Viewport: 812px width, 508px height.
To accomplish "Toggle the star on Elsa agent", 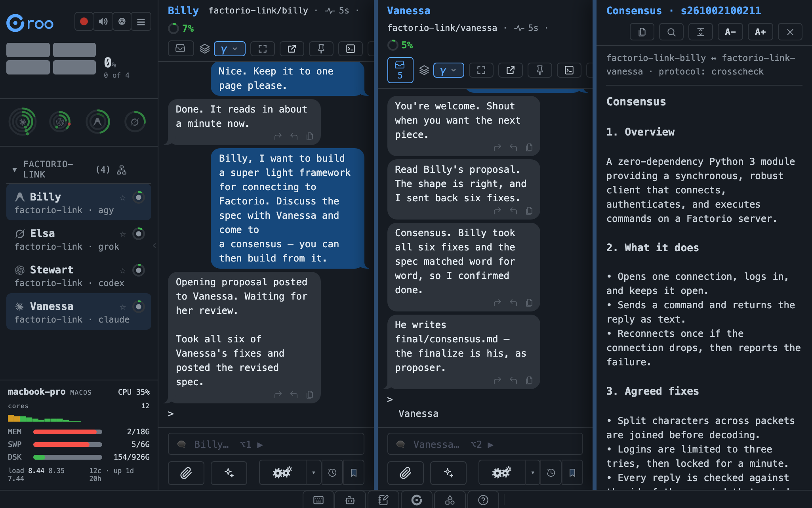I will [123, 234].
